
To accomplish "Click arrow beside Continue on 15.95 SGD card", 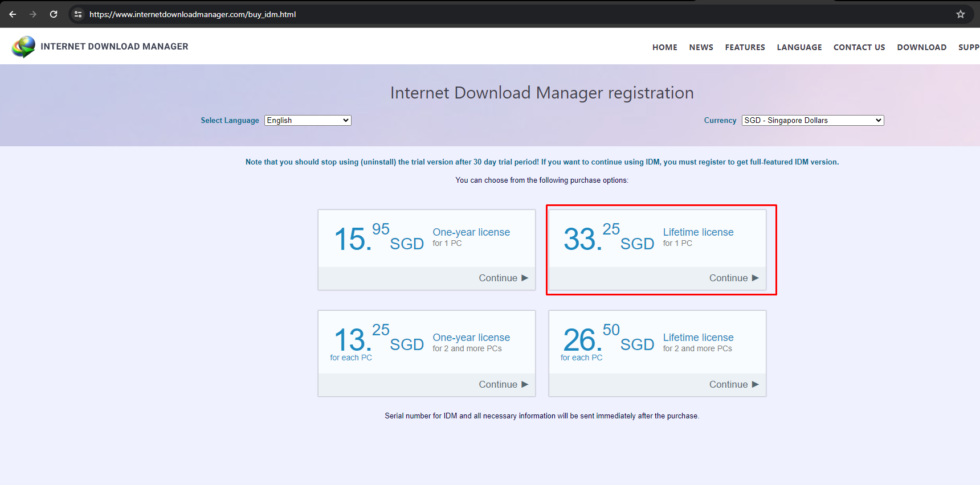I will 525,278.
